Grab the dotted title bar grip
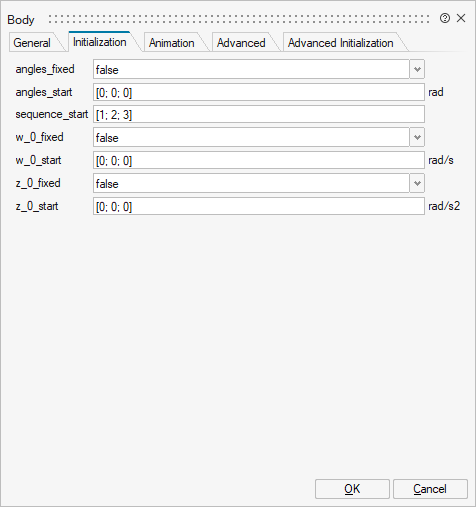Screen dimensions: 476x507 239,19
